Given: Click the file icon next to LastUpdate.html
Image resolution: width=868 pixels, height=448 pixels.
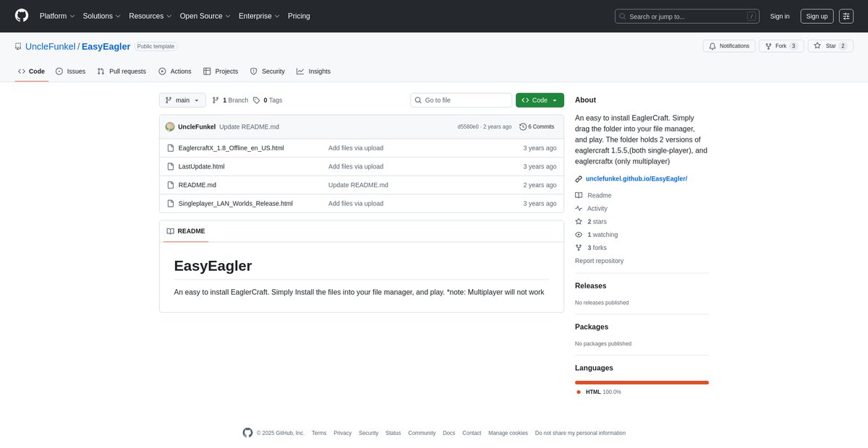Looking at the screenshot, I should pyautogui.click(x=171, y=166).
